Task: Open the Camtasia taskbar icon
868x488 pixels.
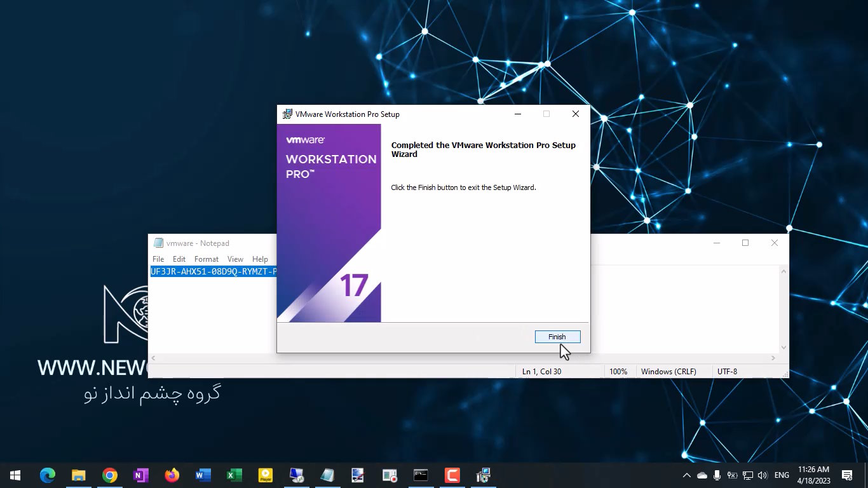Action: [452, 475]
